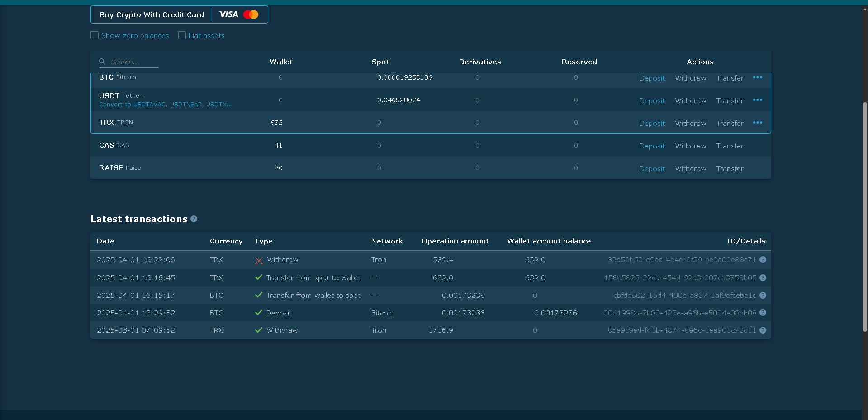Click scrollbar up arrow at top

click(x=865, y=9)
